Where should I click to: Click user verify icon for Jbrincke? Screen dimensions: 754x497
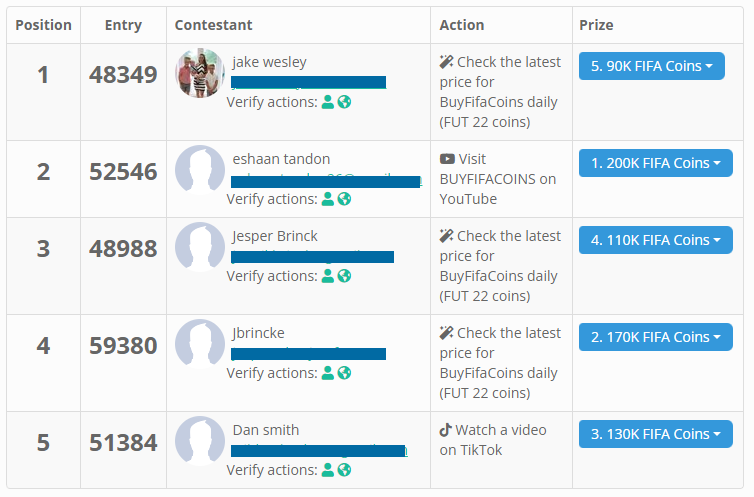[328, 373]
